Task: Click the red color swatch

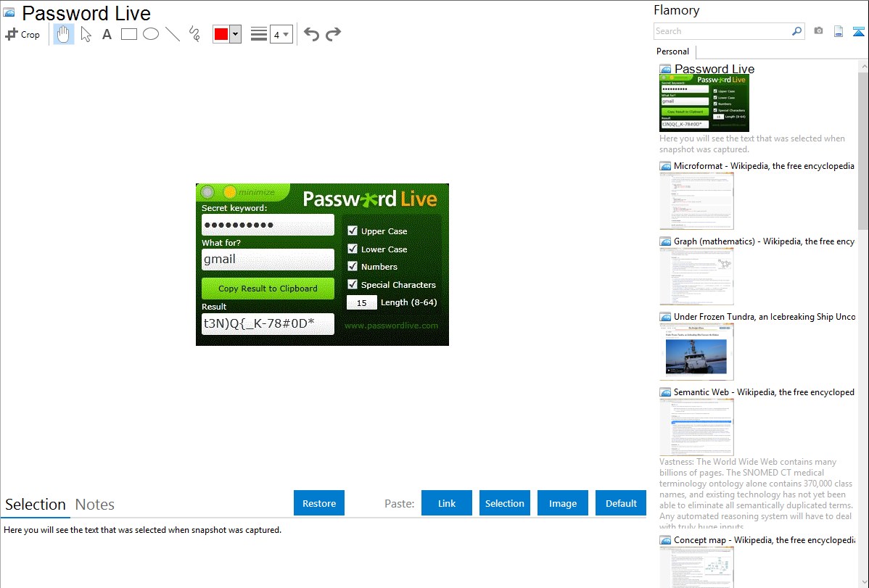Action: click(221, 34)
